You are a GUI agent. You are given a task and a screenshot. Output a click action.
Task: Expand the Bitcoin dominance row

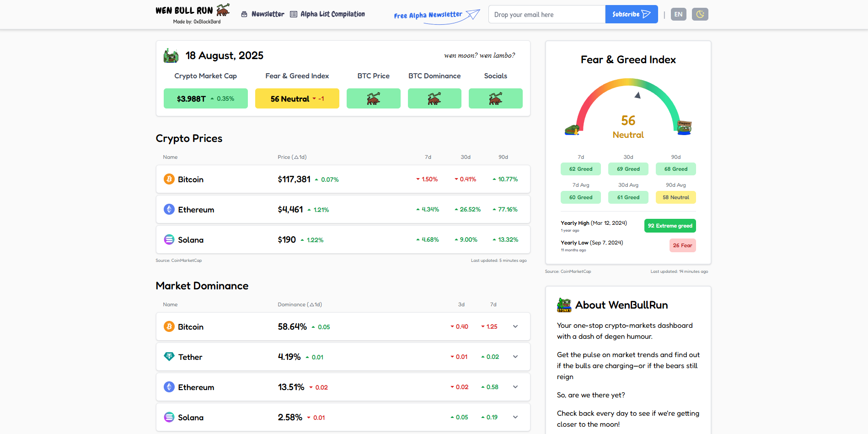pos(515,326)
